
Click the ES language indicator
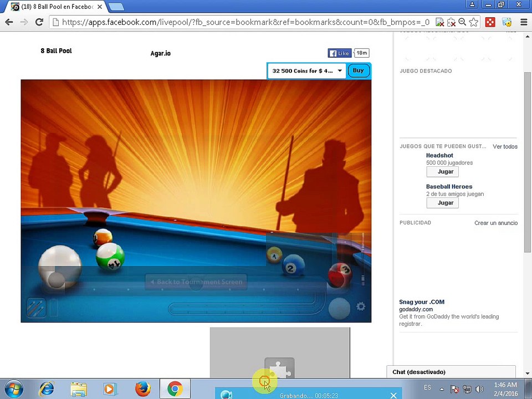[x=427, y=387]
